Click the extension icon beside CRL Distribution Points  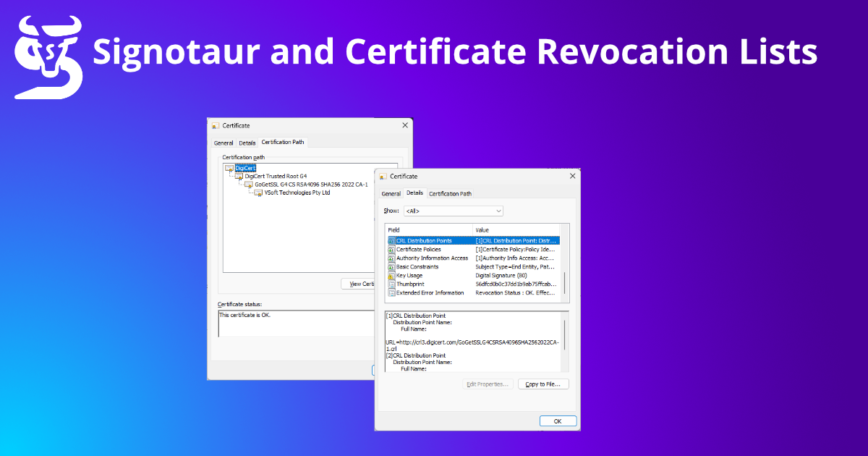(391, 240)
